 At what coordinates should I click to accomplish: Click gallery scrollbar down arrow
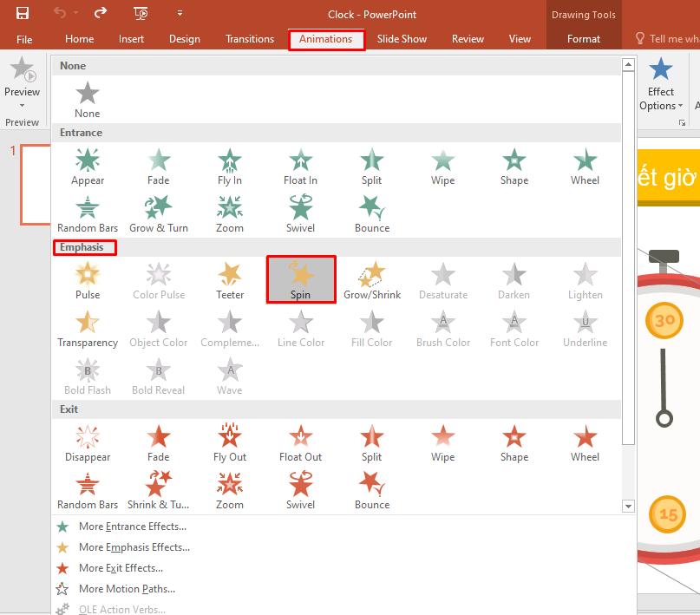click(x=628, y=506)
